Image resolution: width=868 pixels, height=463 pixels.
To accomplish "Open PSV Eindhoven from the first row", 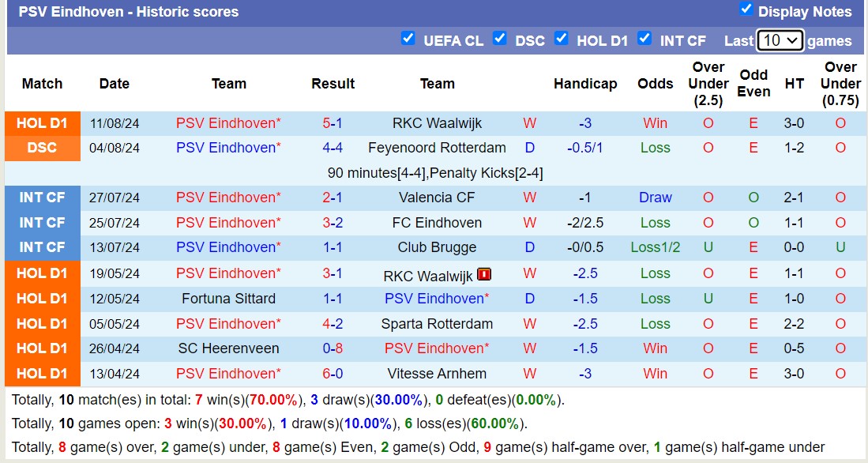I will pos(227,122).
